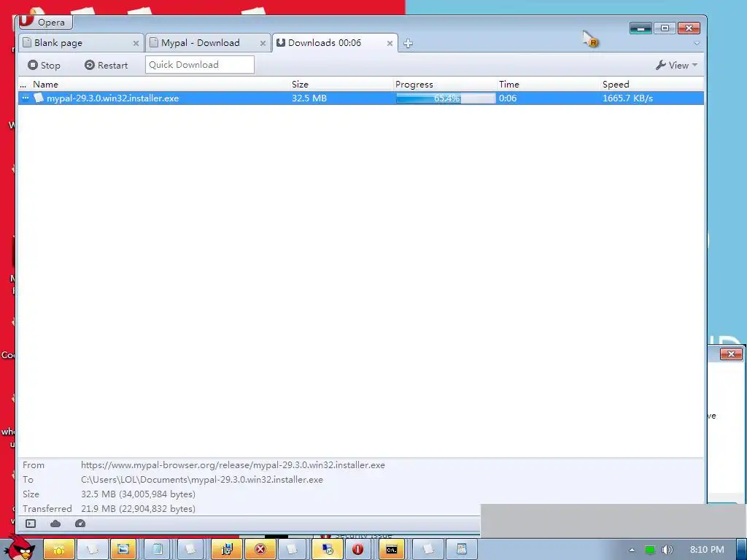Sort by Time column header
This screenshot has height=560, width=747.
[x=549, y=85]
